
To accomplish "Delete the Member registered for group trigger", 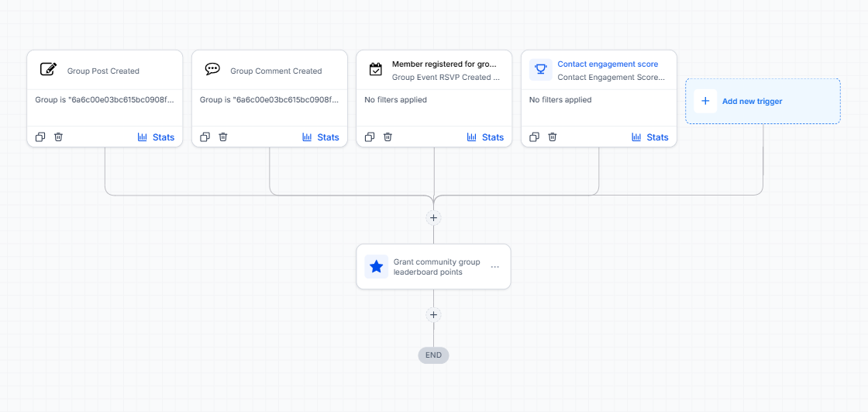I will click(x=388, y=137).
